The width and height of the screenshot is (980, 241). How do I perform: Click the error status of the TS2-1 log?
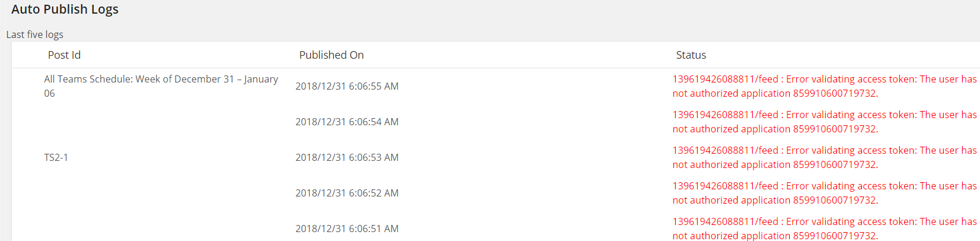pos(824,157)
